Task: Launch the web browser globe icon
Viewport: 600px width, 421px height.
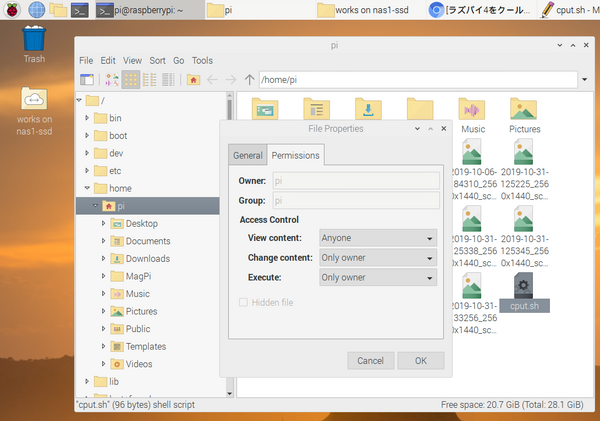Action: (36, 10)
